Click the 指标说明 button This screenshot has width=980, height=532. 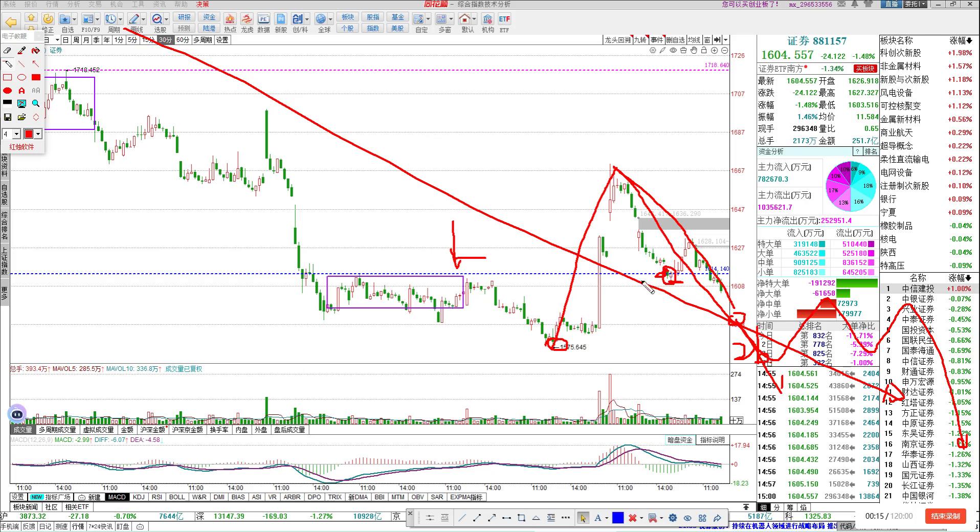(x=712, y=440)
